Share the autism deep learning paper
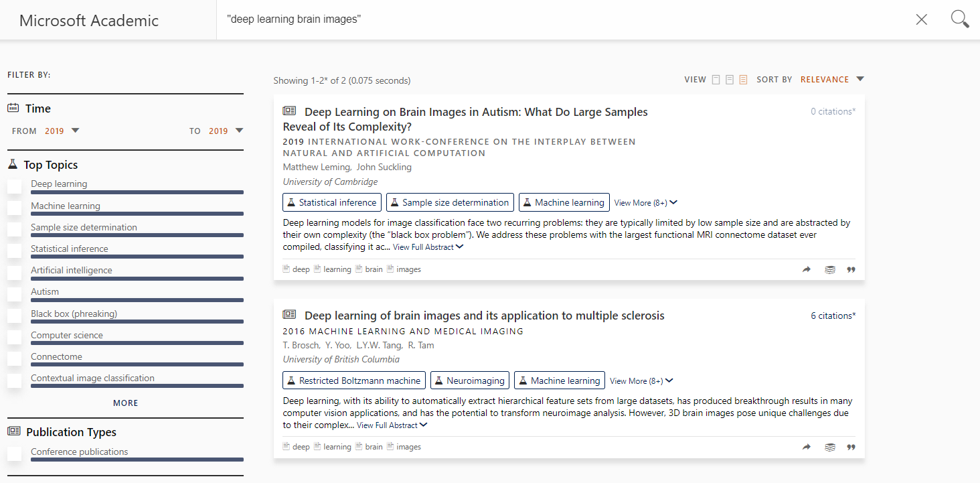The height and width of the screenshot is (483, 980). click(x=807, y=269)
